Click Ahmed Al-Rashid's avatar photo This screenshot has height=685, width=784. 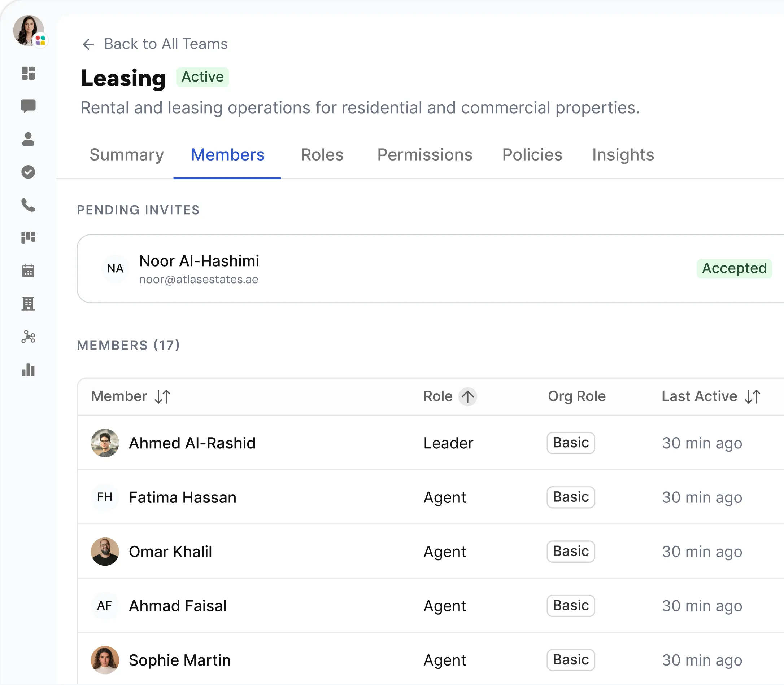pyautogui.click(x=105, y=443)
